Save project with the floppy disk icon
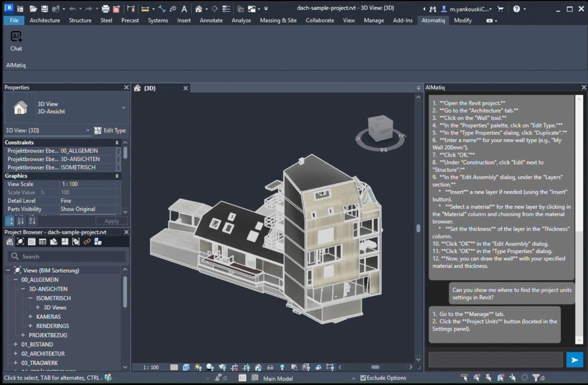 point(45,9)
